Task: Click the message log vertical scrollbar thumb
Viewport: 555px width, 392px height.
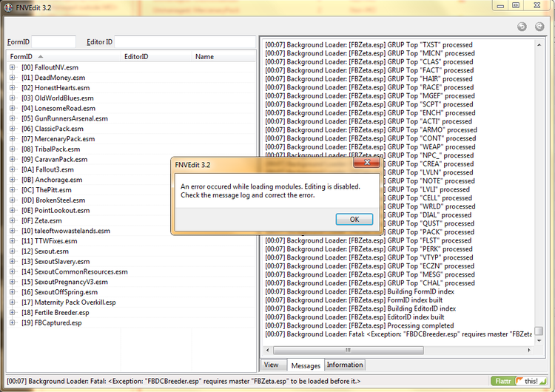Action: point(539,331)
